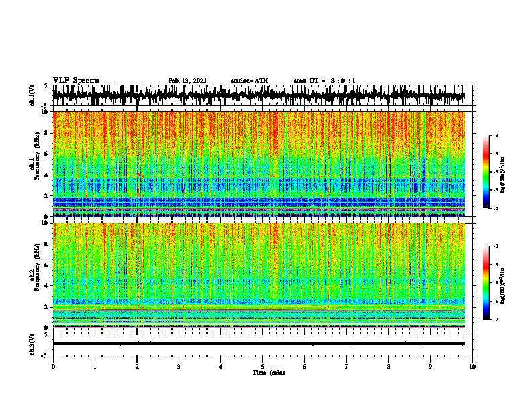Click inside the ch.1 spectrogram panel
The width and height of the screenshot is (532, 411).
pyautogui.click(x=259, y=164)
